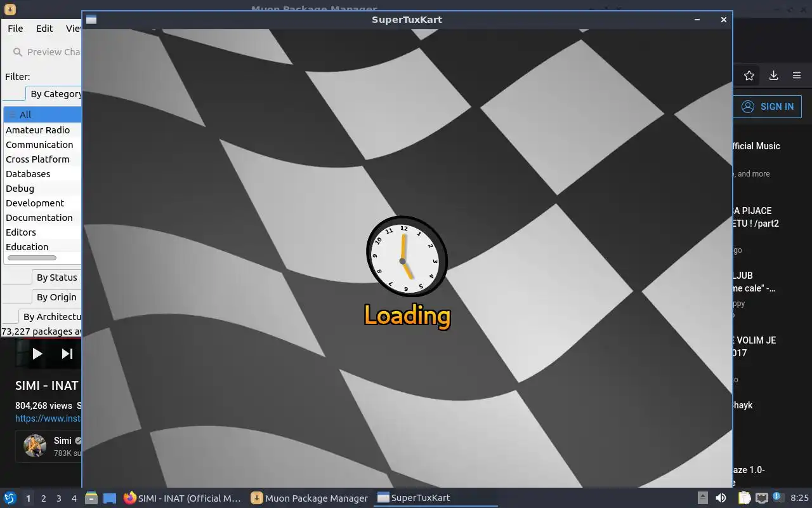
Task: Skip to next YouTube video
Action: point(67,354)
